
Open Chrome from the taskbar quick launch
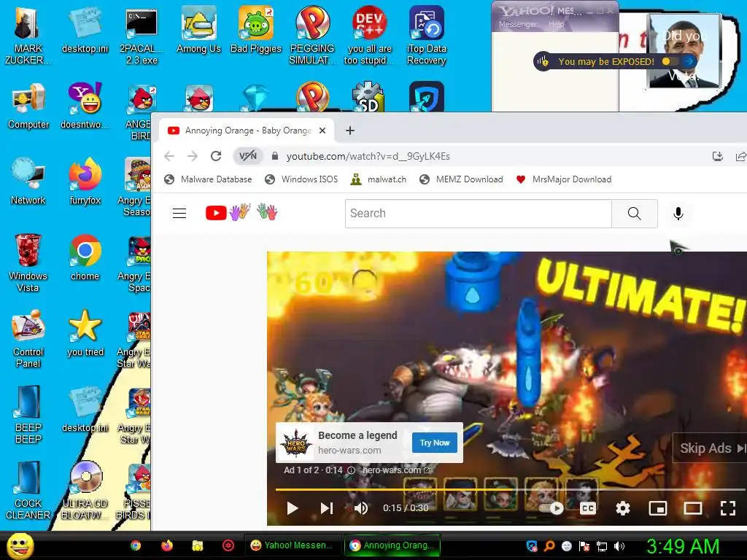136,545
